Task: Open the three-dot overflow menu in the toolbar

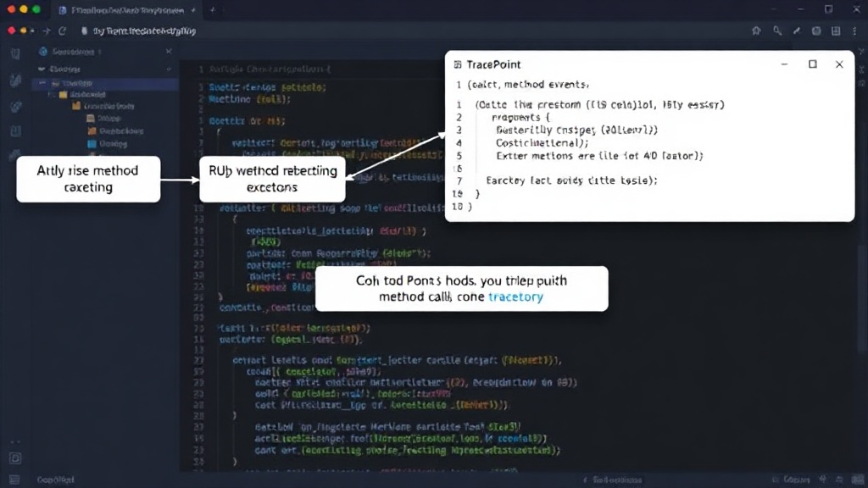Action: [x=856, y=31]
